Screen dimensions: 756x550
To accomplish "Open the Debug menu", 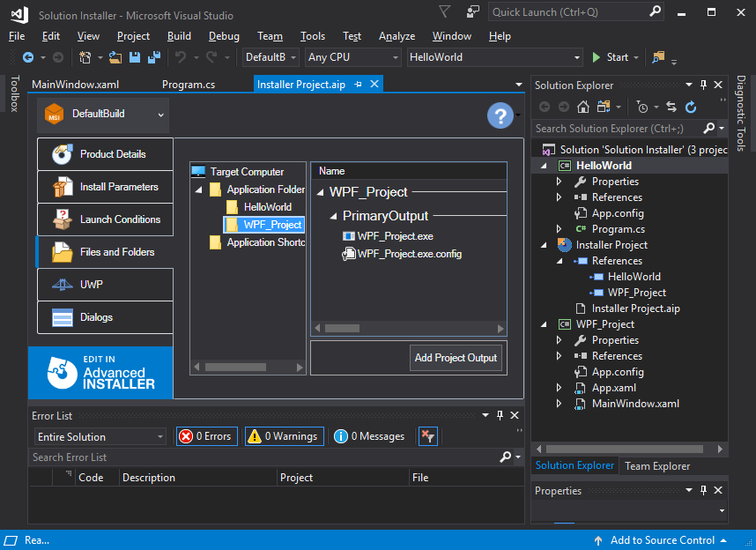I will 224,36.
